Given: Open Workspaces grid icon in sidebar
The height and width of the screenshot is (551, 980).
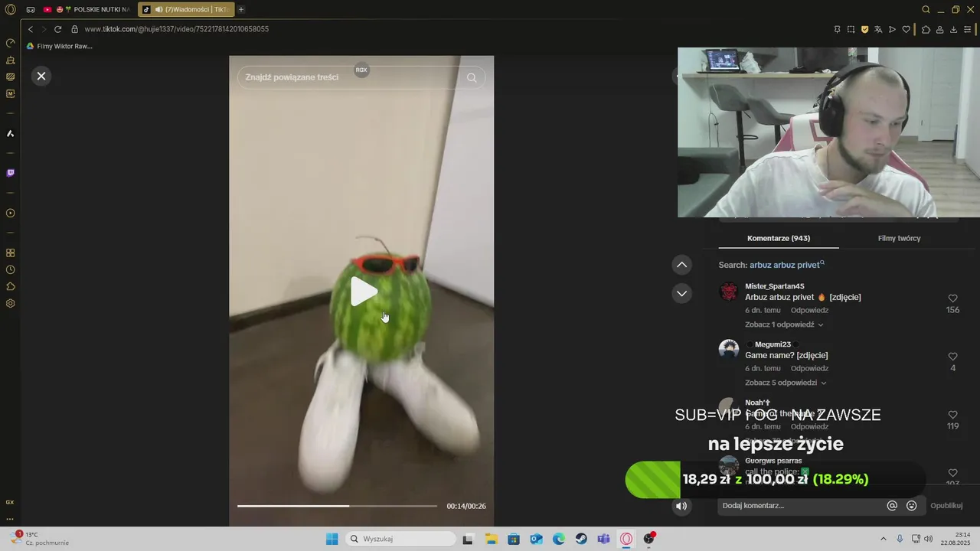Looking at the screenshot, I should pos(11,253).
